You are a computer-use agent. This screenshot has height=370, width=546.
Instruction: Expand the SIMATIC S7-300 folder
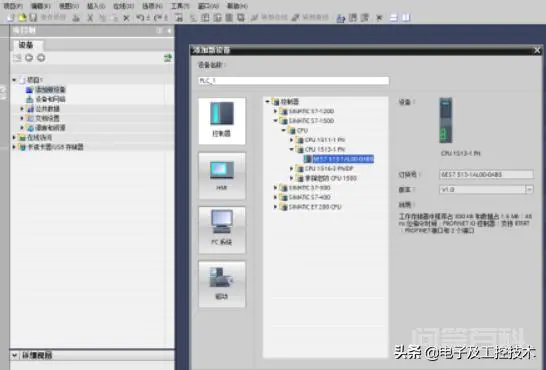tap(275, 188)
